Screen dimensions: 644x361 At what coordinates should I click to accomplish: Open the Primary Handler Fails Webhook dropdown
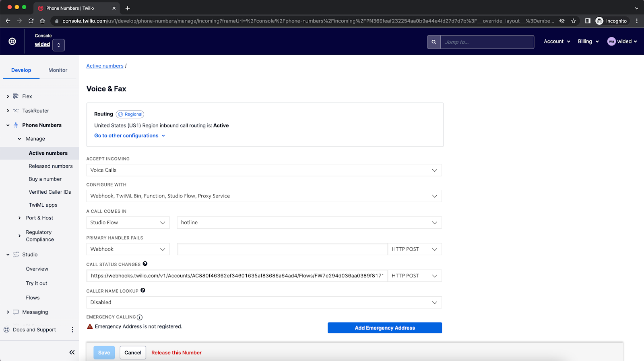(128, 249)
